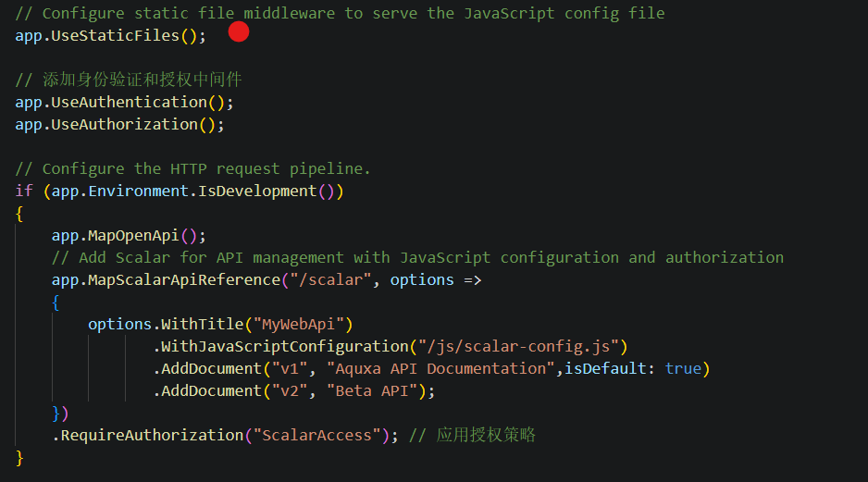The width and height of the screenshot is (868, 482).
Task: Click the Chinese comment after RequireAuthorization
Action: coord(472,436)
